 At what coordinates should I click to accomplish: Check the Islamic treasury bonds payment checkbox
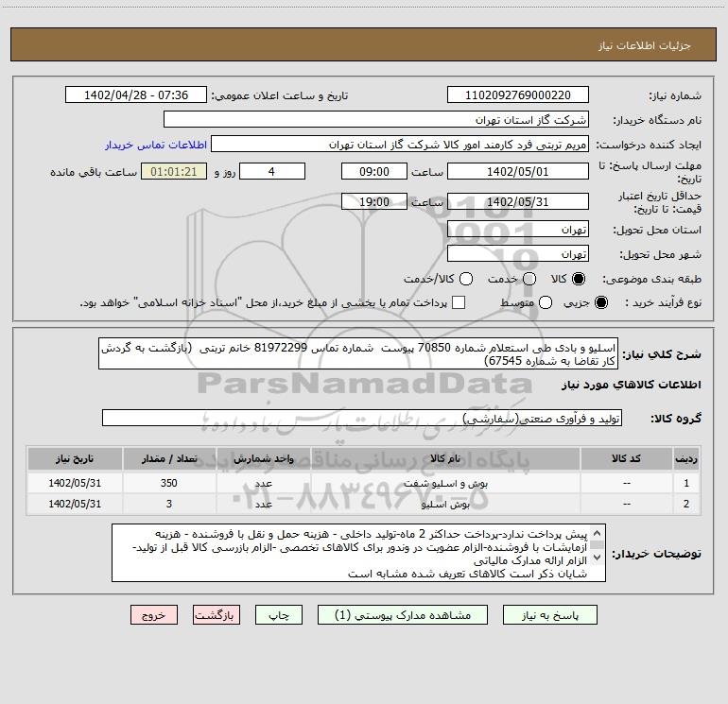pyautogui.click(x=459, y=302)
